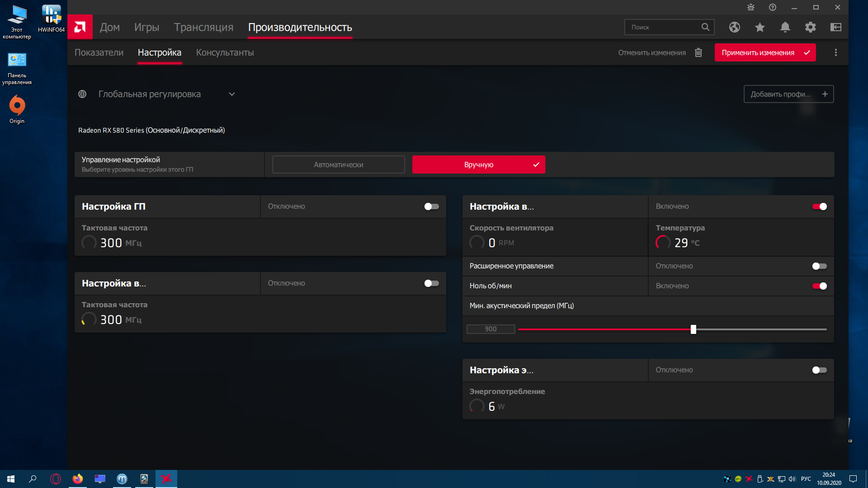868x488 pixels.
Task: Click the trash icon to discard changes
Action: tap(698, 52)
